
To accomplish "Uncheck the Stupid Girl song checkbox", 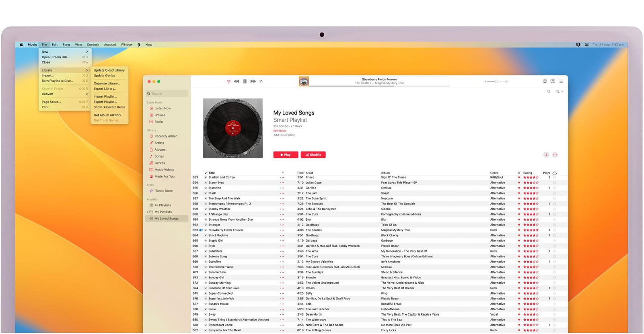I will pyautogui.click(x=206, y=241).
